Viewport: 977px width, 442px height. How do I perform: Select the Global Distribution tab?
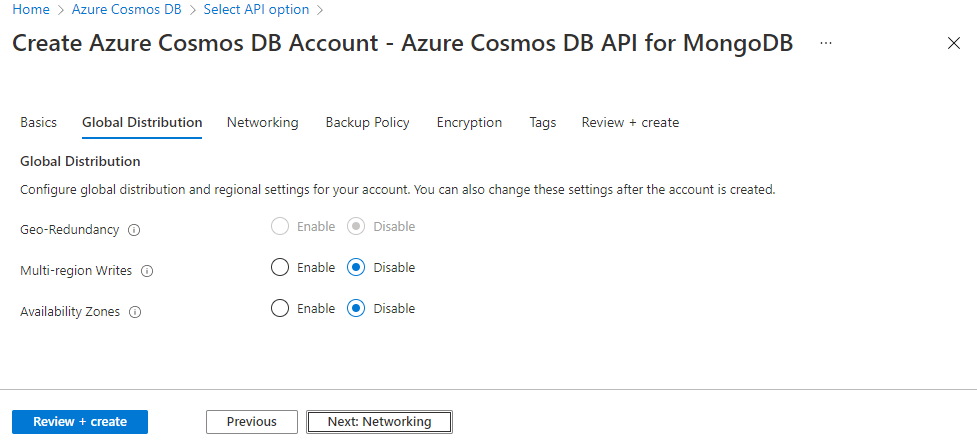tap(142, 122)
